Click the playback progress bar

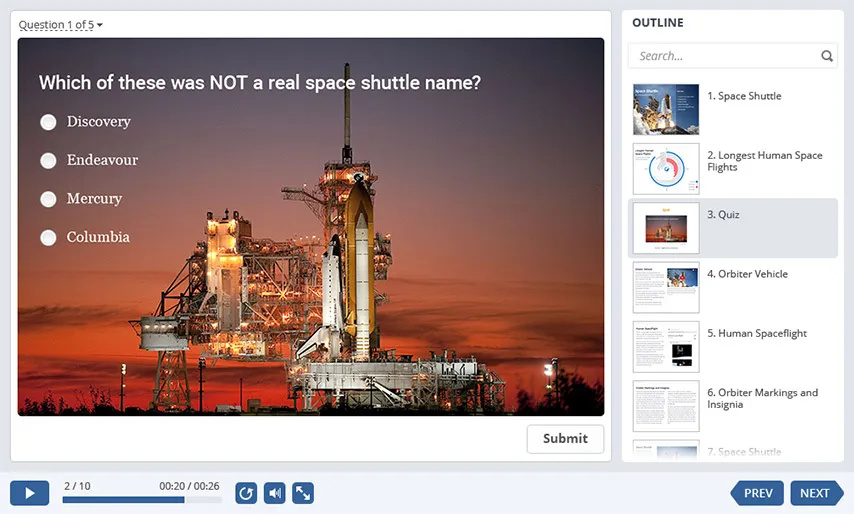coord(141,499)
